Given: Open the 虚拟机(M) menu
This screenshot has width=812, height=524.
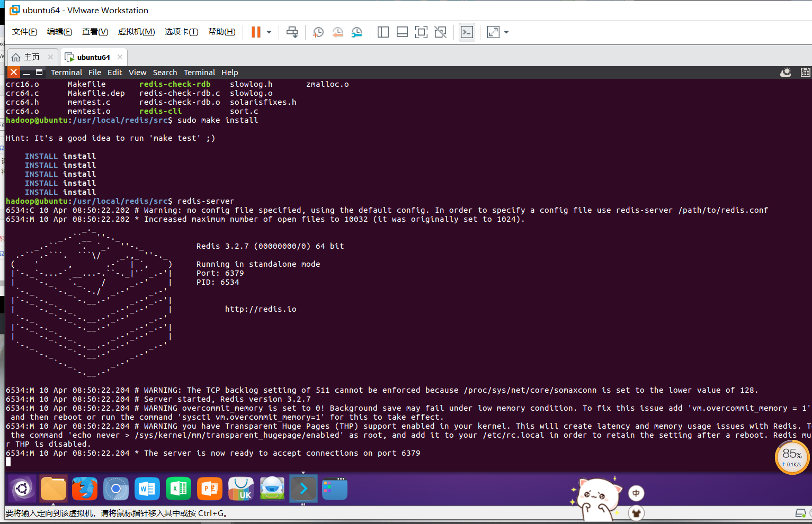Looking at the screenshot, I should [x=136, y=32].
